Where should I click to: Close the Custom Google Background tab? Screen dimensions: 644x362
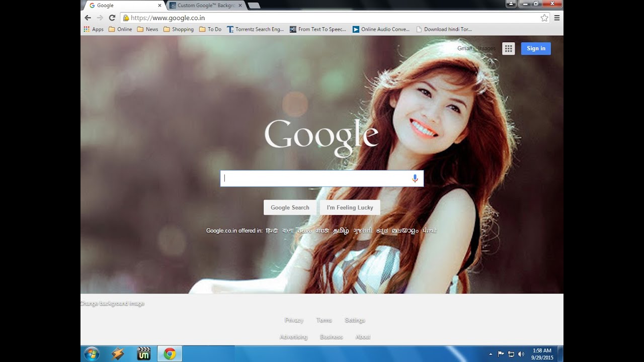pyautogui.click(x=240, y=6)
